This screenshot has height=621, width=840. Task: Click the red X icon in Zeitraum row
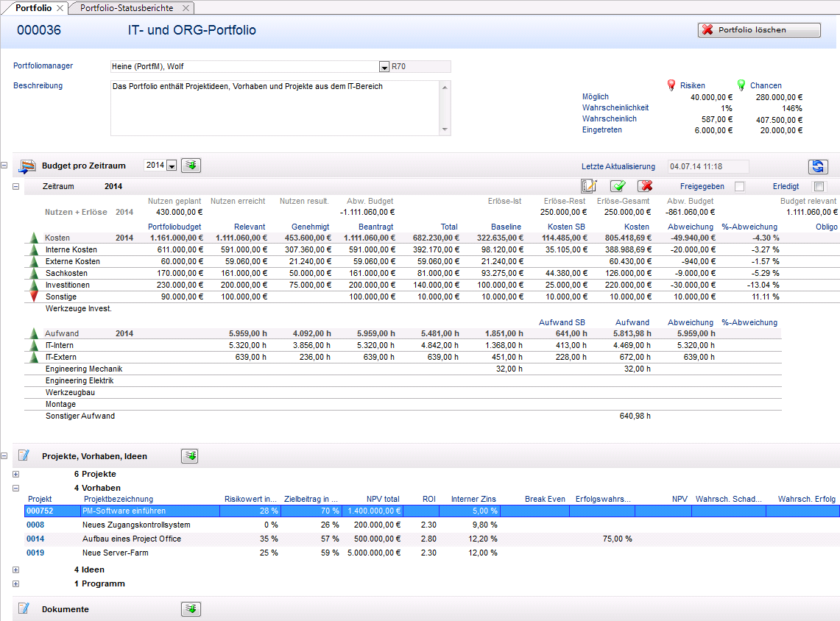645,186
